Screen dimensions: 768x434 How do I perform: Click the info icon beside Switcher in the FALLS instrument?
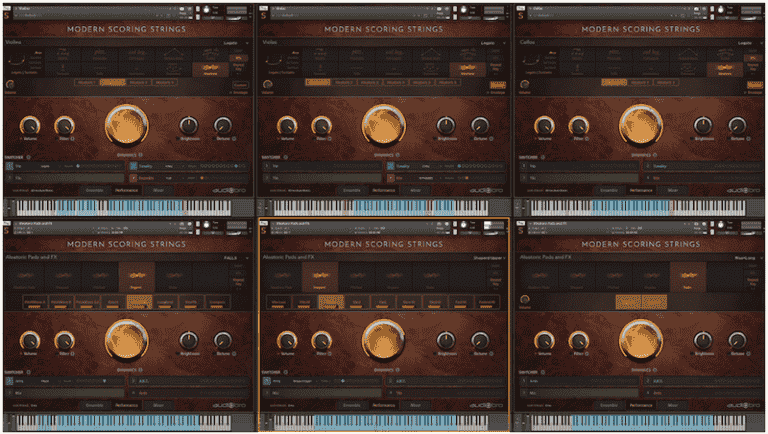tap(28, 372)
